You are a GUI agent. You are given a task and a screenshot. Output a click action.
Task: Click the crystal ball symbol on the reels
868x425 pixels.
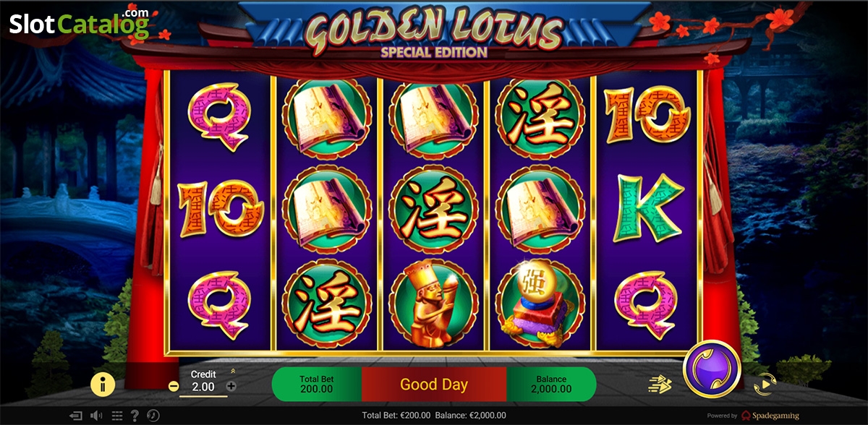coord(537,301)
